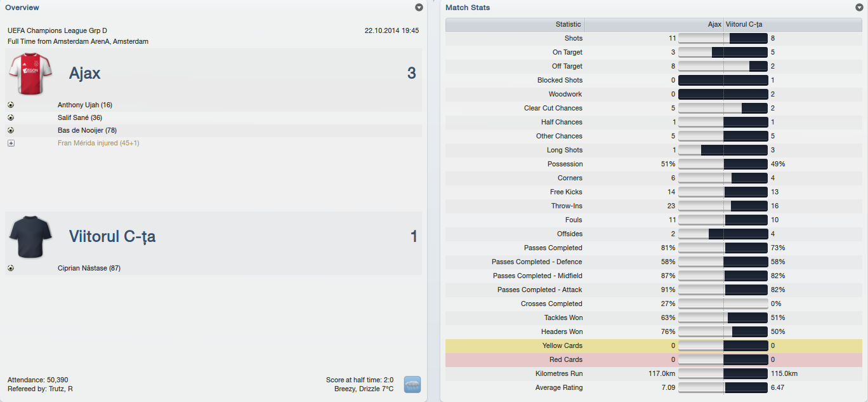Open Anthony Ujah's player profile
Viewport: 868px width, 402px height.
(x=84, y=105)
